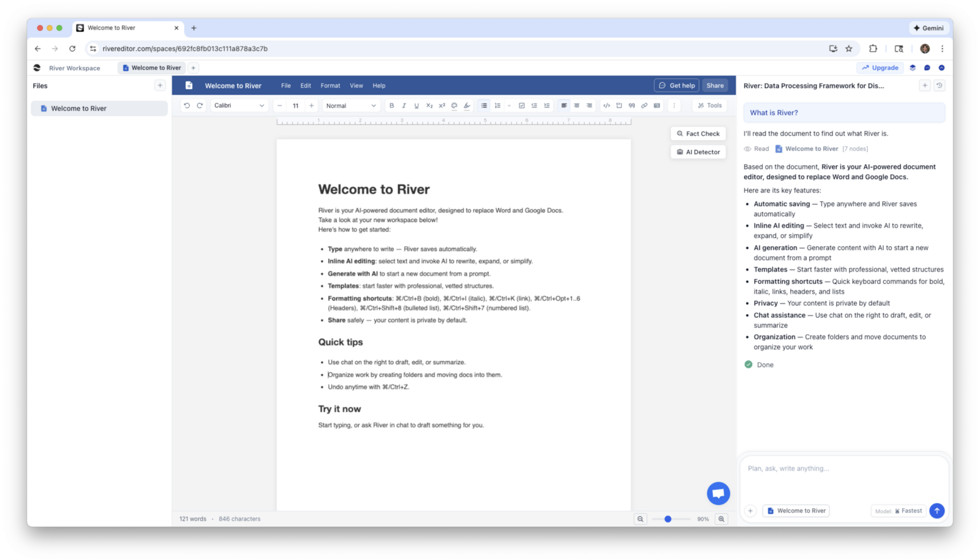
Task: Toggle bold formatting
Action: tap(391, 105)
